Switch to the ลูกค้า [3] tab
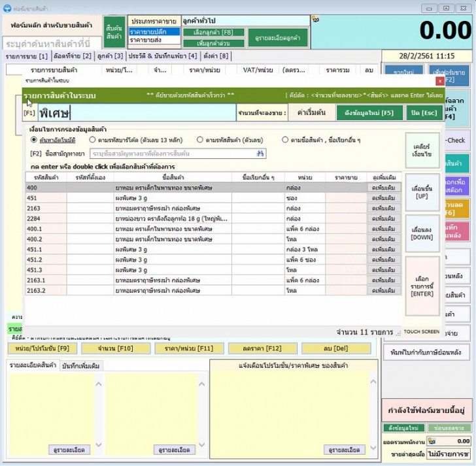The height and width of the screenshot is (466, 476). (x=110, y=56)
